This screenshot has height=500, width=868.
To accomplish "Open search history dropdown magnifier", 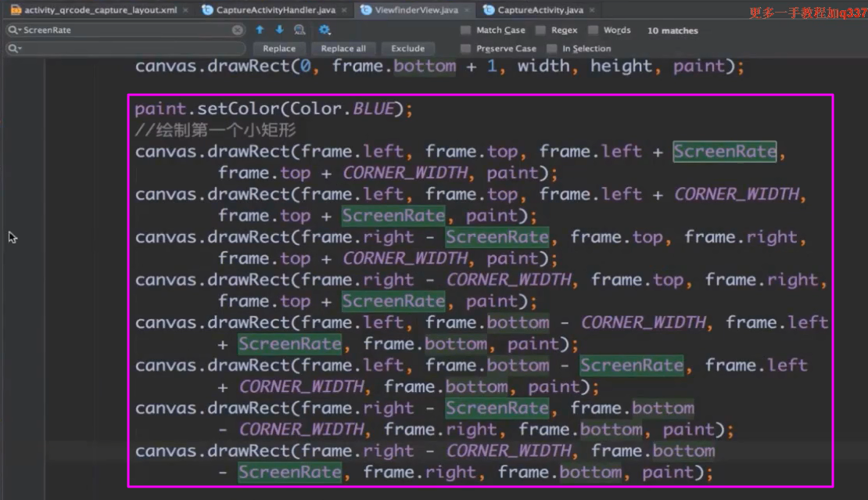I will 15,30.
